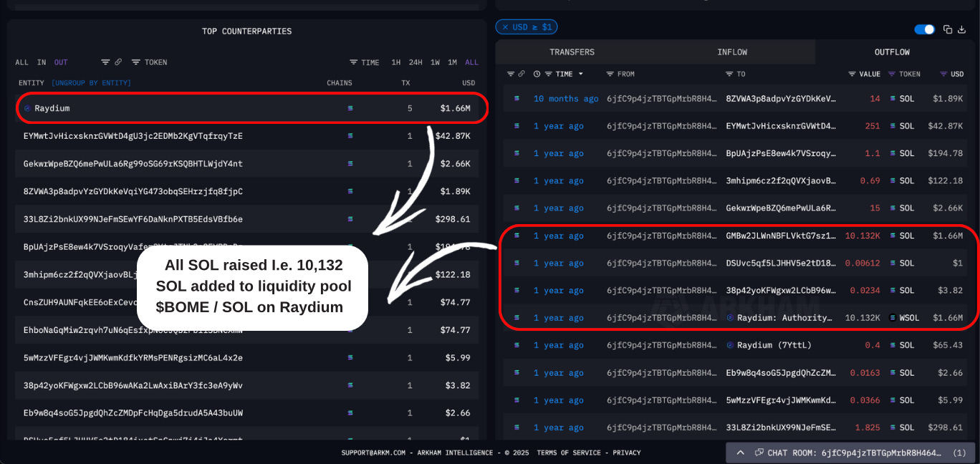Click the CHAT ROOM: 6jfC9p4jzTBTGpMrbR8H464 label
The image size is (980, 464).
click(x=855, y=453)
